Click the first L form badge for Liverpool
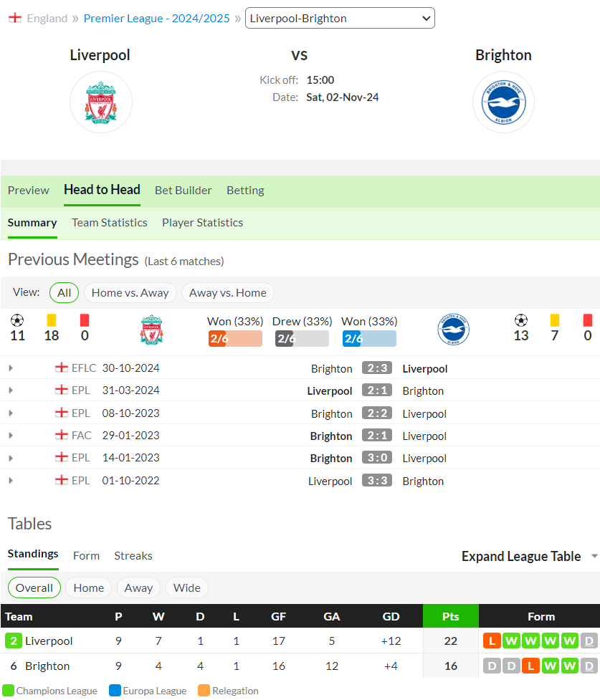600x700 pixels. click(x=492, y=641)
